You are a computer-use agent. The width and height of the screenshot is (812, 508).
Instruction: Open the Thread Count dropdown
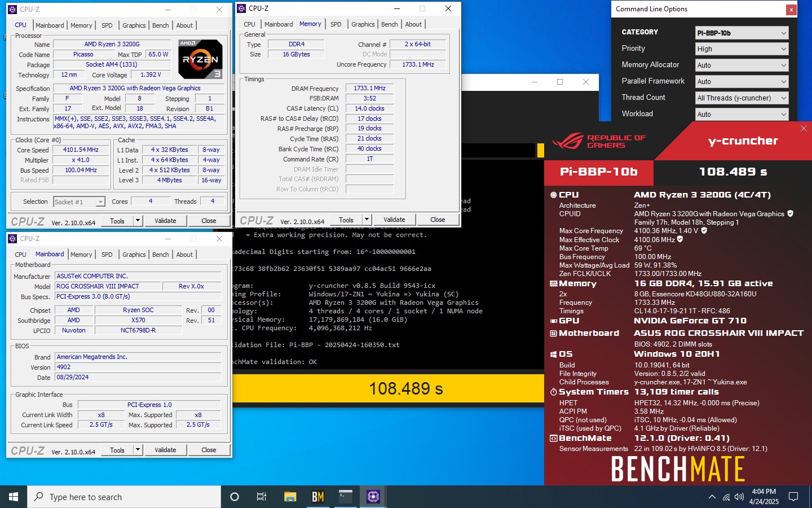pos(742,98)
